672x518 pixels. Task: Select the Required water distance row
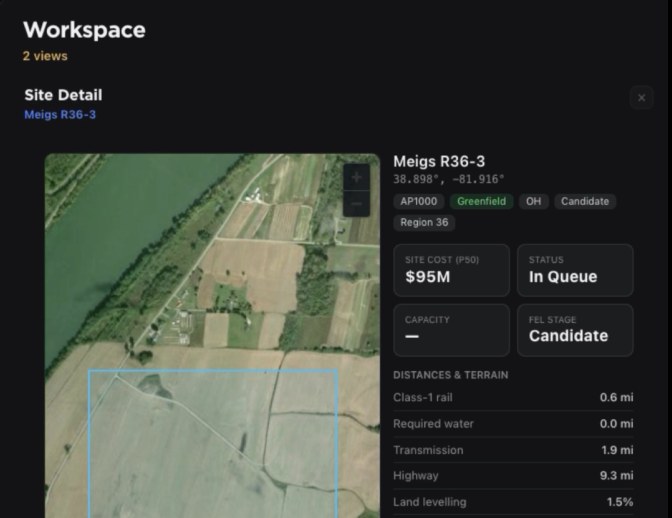tap(513, 424)
